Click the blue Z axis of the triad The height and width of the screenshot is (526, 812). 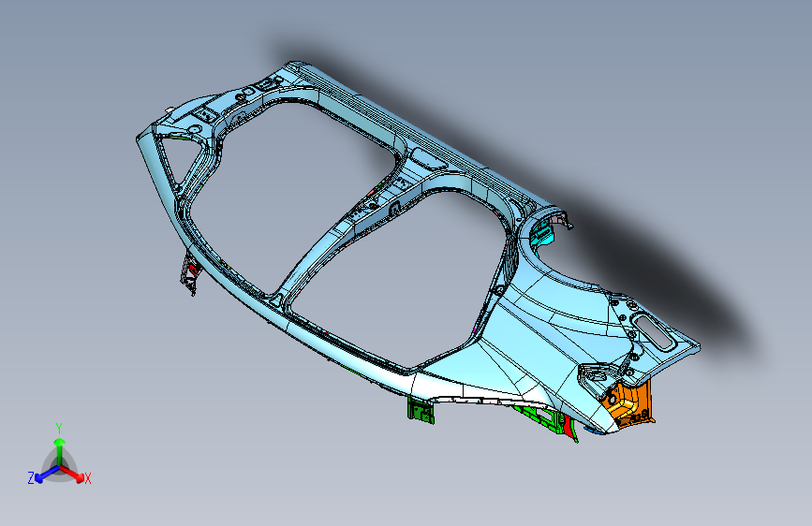47,475
